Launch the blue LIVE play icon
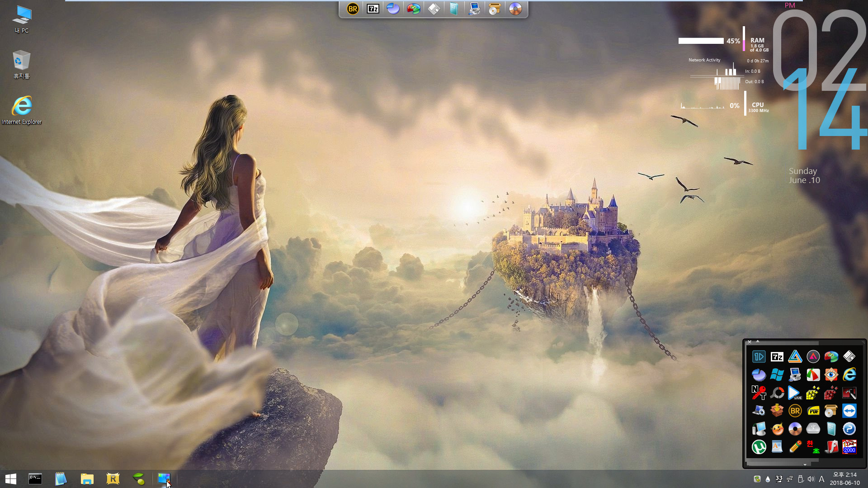Viewport: 868px width, 488px height. pyautogui.click(x=795, y=393)
